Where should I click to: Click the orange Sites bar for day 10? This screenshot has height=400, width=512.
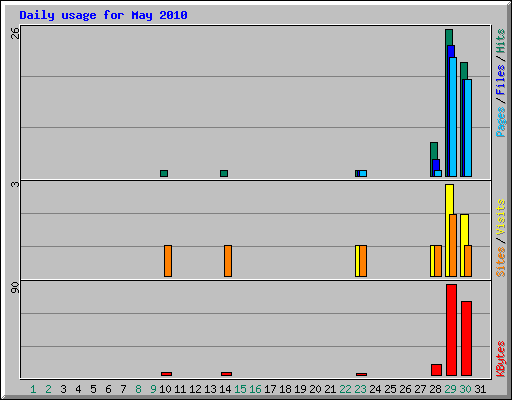tap(168, 261)
